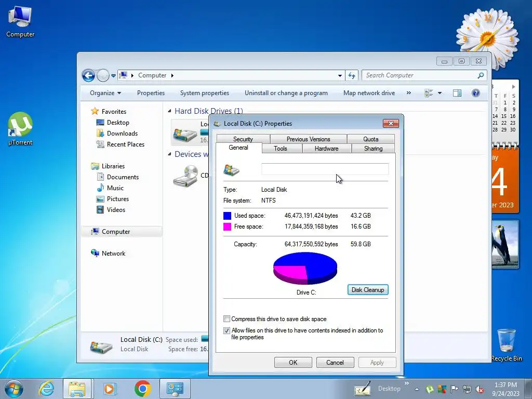
Task: Collapse the Hard Disk Drives group
Action: click(x=169, y=111)
